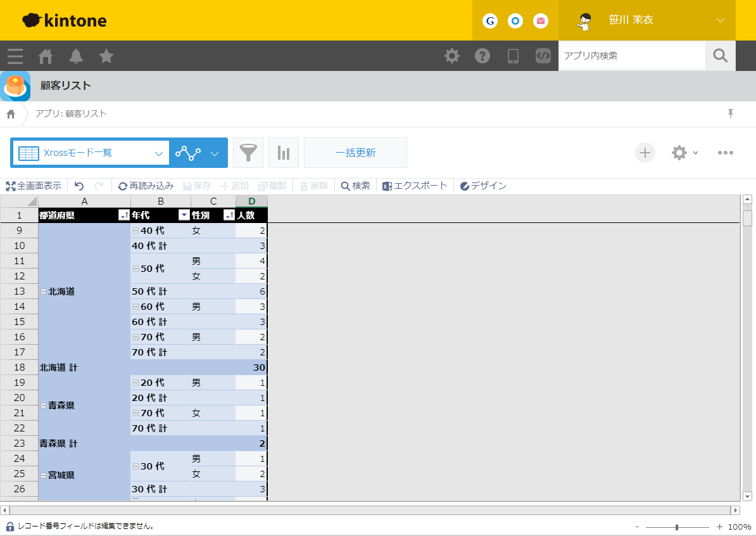Open the app settings gear menu

coord(680,152)
